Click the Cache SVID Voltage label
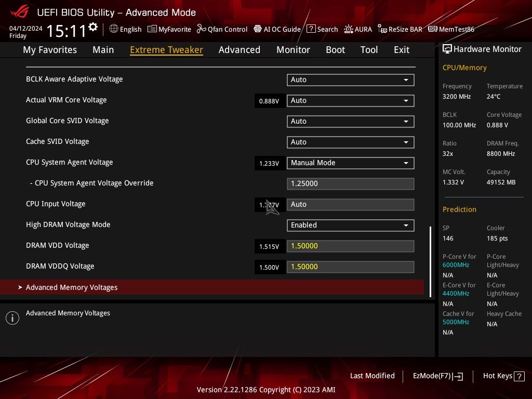Viewport: 532px width, 399px height. 57,141
